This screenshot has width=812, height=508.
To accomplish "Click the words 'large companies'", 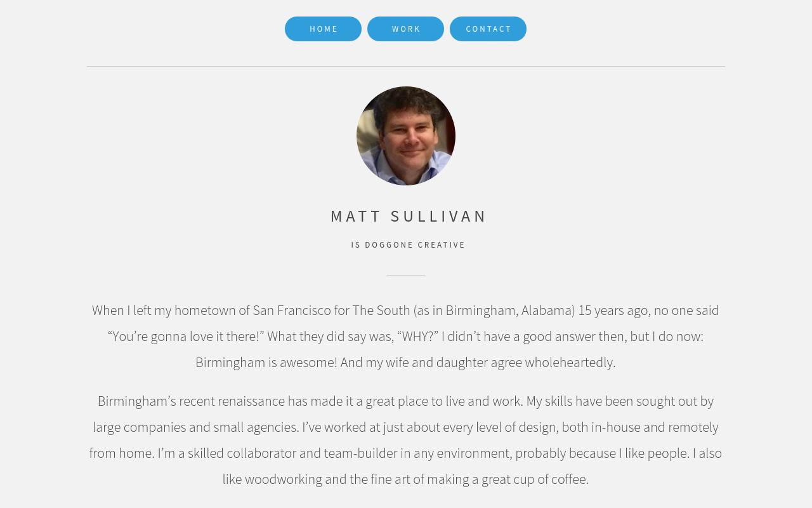I will point(139,427).
